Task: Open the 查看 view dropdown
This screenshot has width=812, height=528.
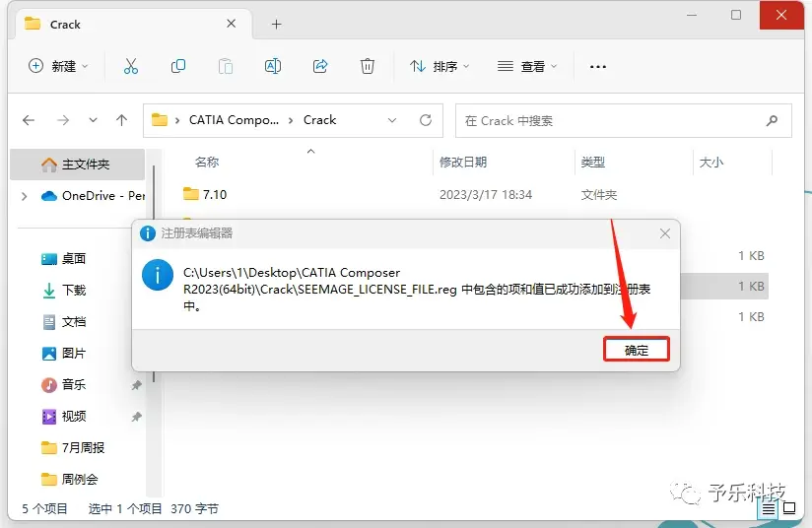Action: click(527, 66)
